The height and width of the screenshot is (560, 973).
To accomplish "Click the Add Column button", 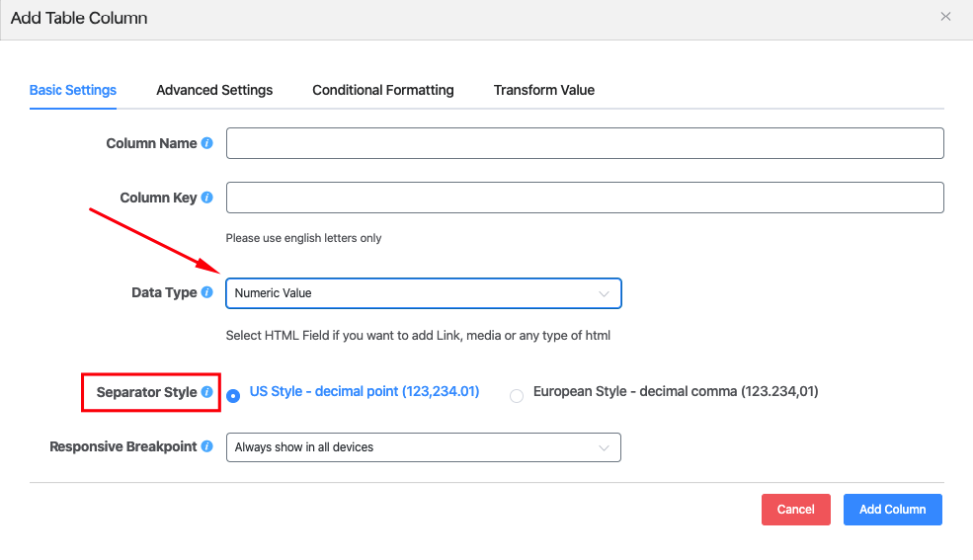I will [x=892, y=510].
